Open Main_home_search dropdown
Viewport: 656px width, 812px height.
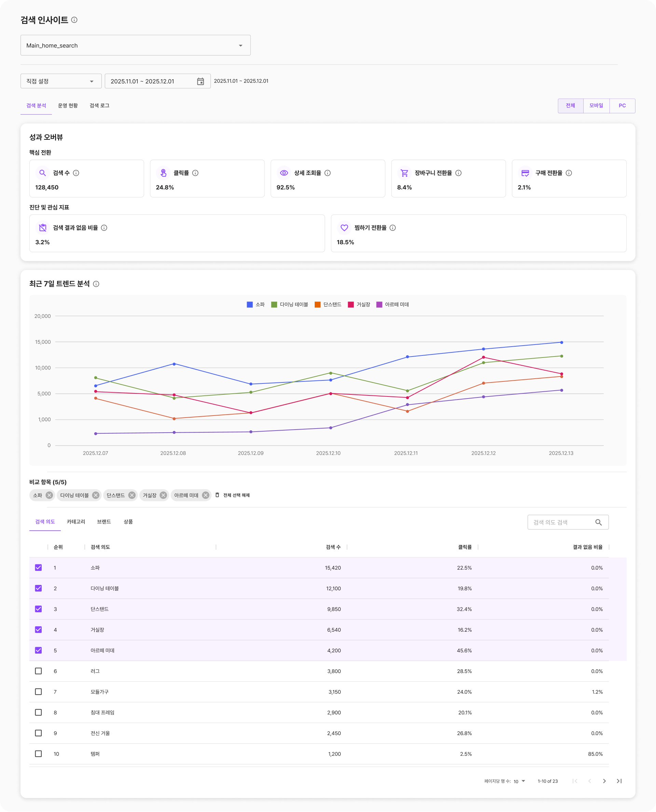pyautogui.click(x=135, y=45)
